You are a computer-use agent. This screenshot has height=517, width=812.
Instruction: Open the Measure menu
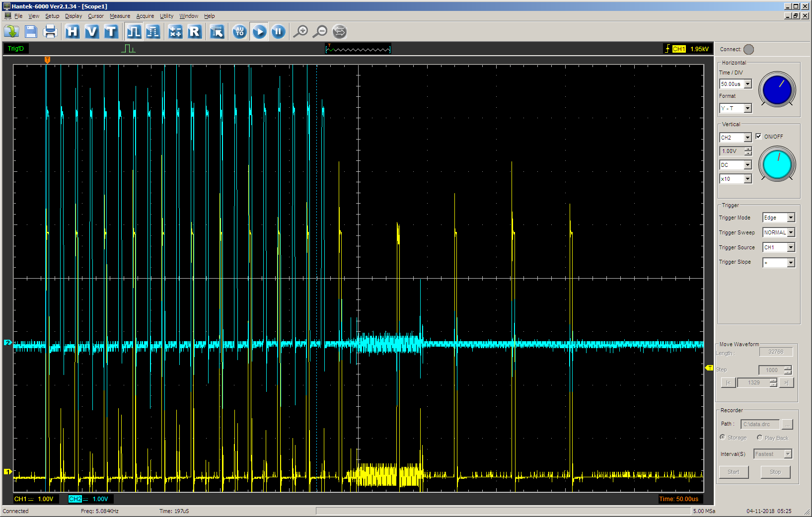click(120, 16)
